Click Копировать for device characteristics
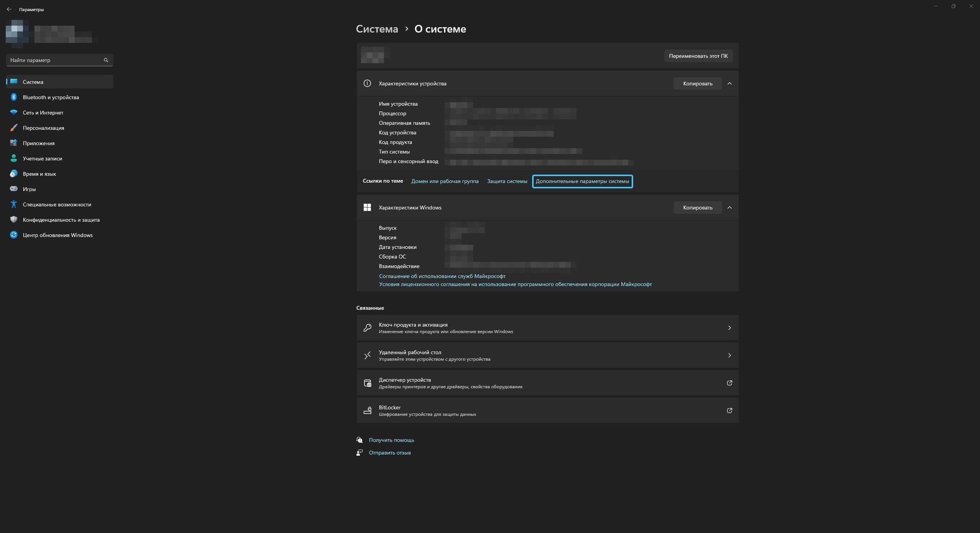 [697, 83]
